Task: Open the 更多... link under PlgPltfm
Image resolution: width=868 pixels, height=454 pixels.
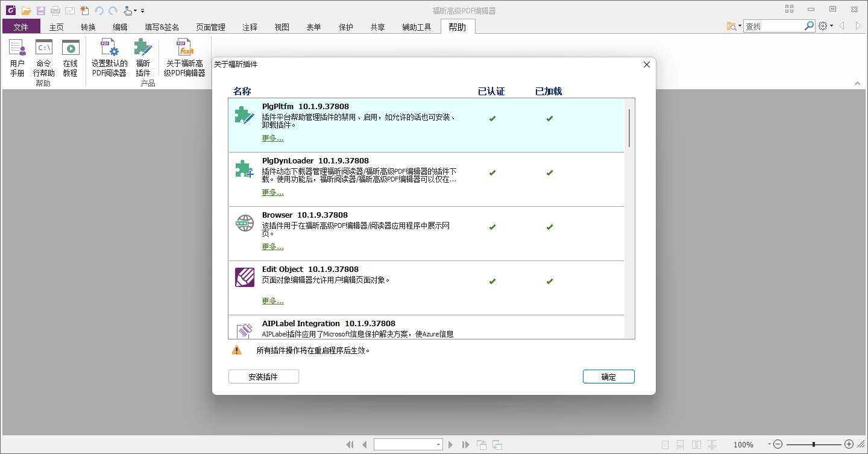Action: coord(272,137)
